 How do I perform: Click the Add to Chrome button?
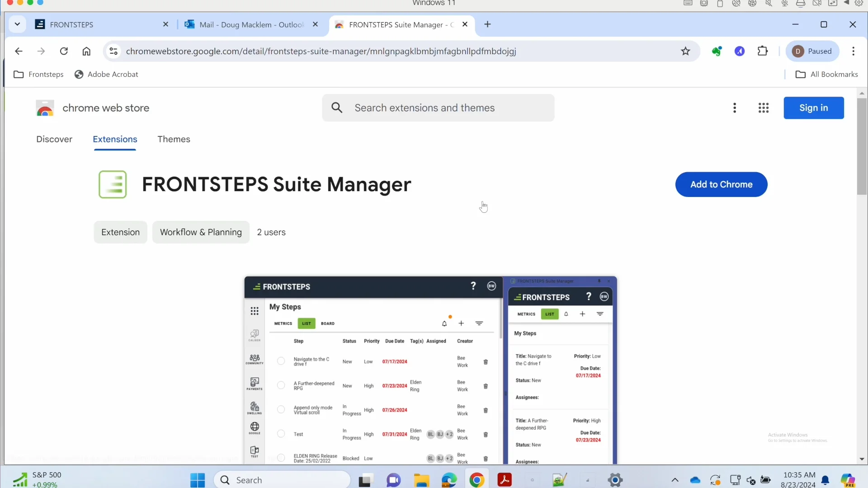721,184
